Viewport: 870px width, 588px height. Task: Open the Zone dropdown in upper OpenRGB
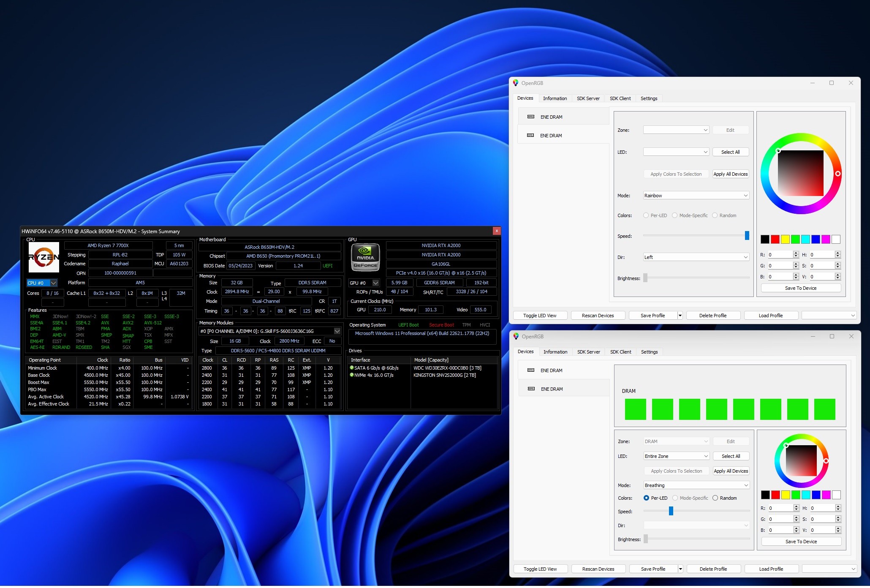(676, 130)
